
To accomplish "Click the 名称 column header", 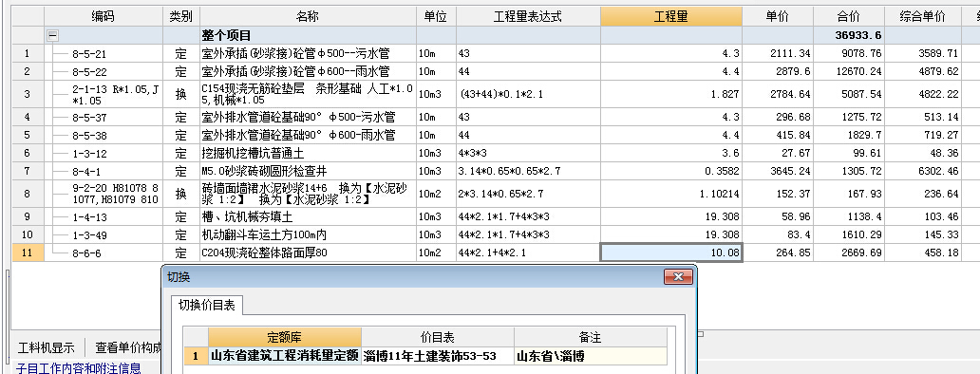I will point(308,17).
